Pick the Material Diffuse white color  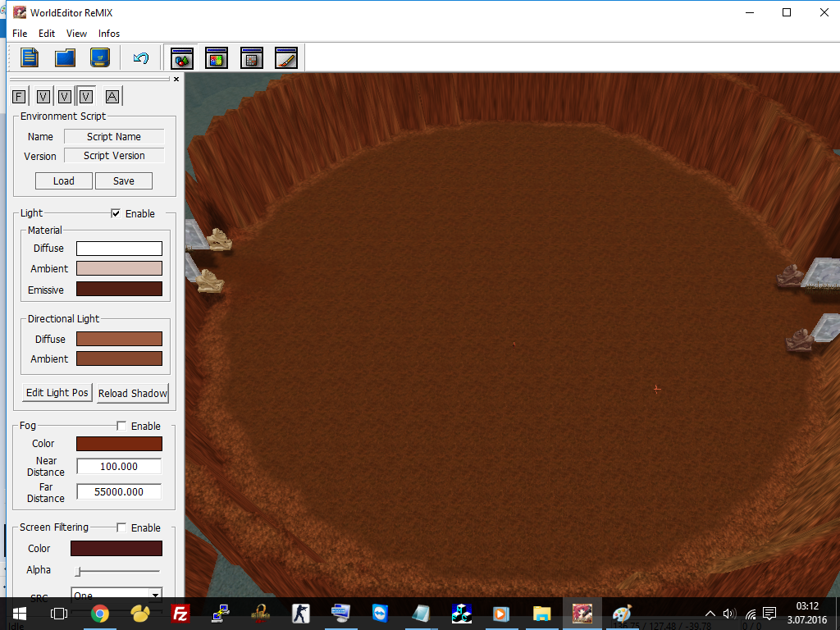pos(119,249)
